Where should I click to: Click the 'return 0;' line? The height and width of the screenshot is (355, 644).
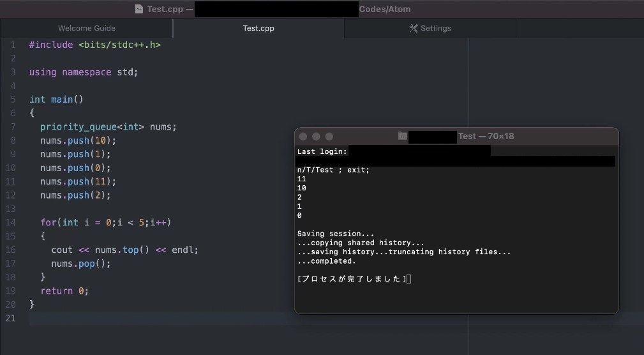pyautogui.click(x=64, y=291)
